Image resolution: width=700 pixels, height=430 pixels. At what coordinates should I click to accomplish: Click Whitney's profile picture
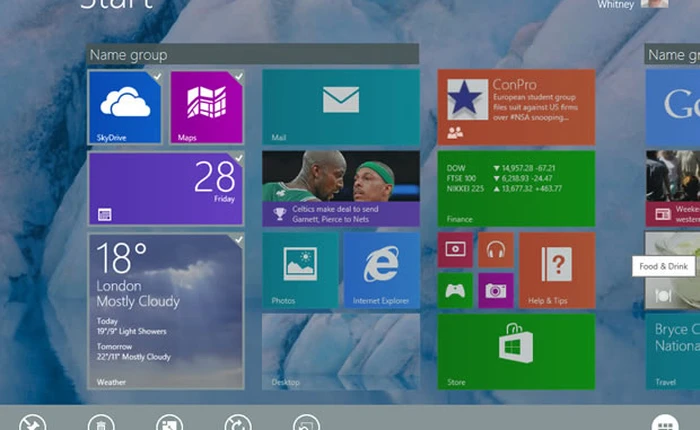coord(654,4)
